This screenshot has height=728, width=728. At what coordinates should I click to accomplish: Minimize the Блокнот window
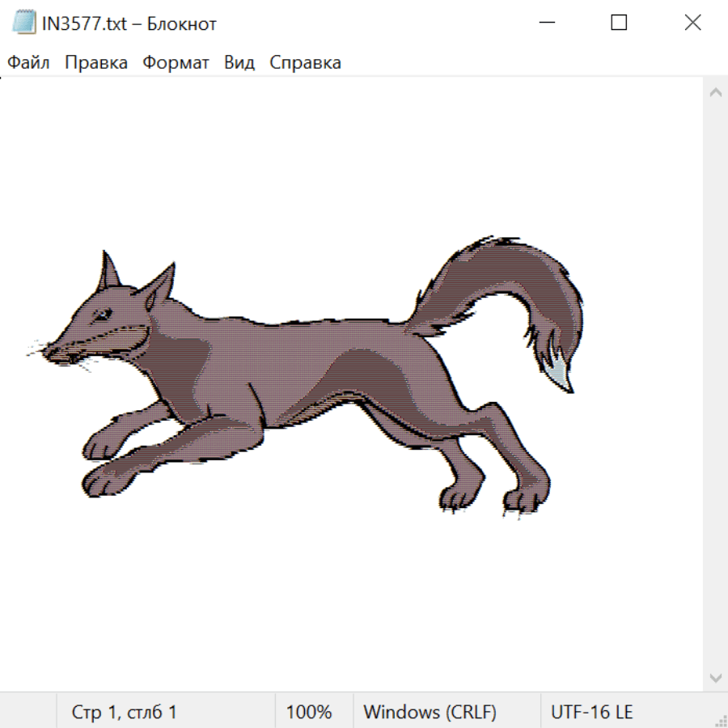point(547,23)
